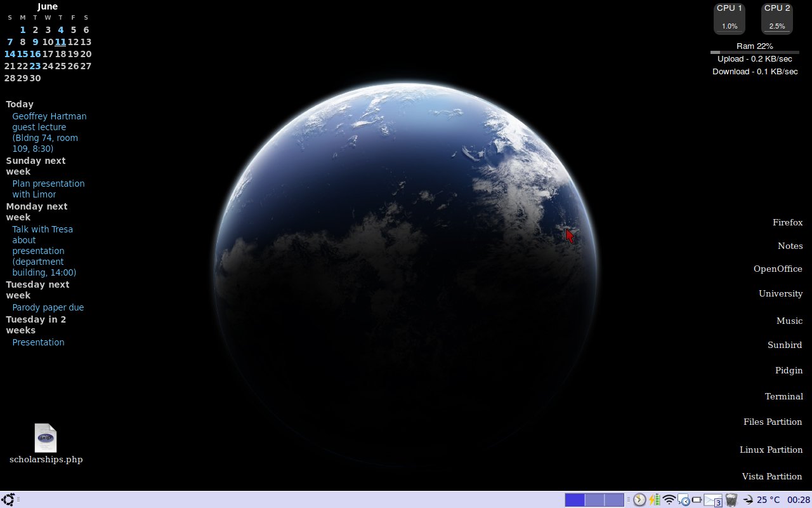Launch OpenOffice from the desktop list
Viewport: 812px width, 508px height.
[x=778, y=269]
